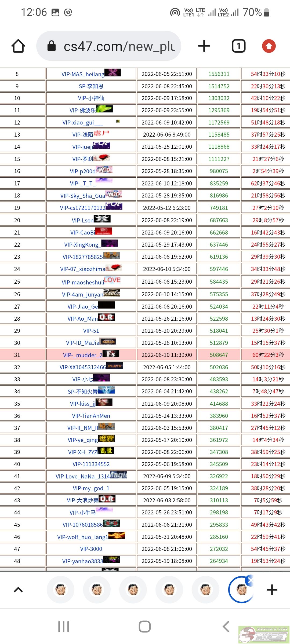Switch to the third tab thumbnail
Screen dimensions: 290x644
[x=133, y=590]
